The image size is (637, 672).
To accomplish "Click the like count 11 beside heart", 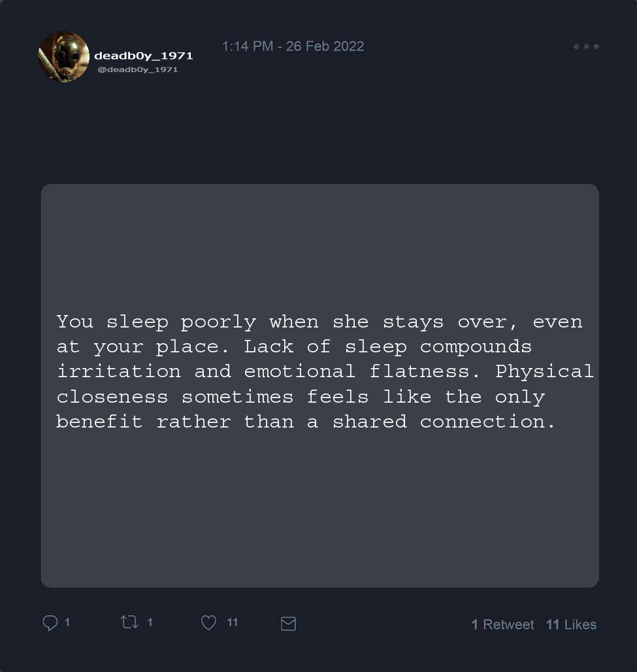I will pyautogui.click(x=232, y=622).
